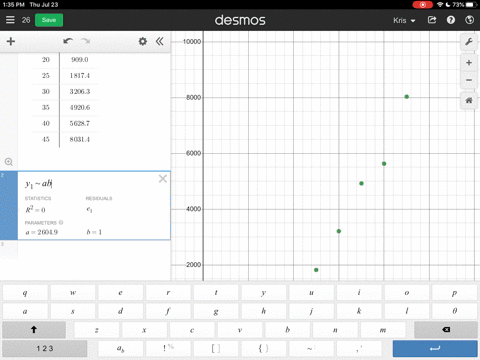The height and width of the screenshot is (360, 480).
Task: Zoom in on the graph
Action: 469,63
